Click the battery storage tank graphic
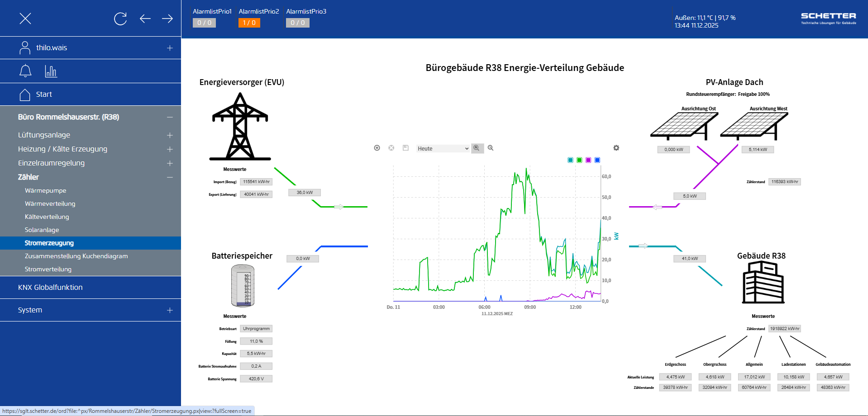The width and height of the screenshot is (868, 416). 243,286
